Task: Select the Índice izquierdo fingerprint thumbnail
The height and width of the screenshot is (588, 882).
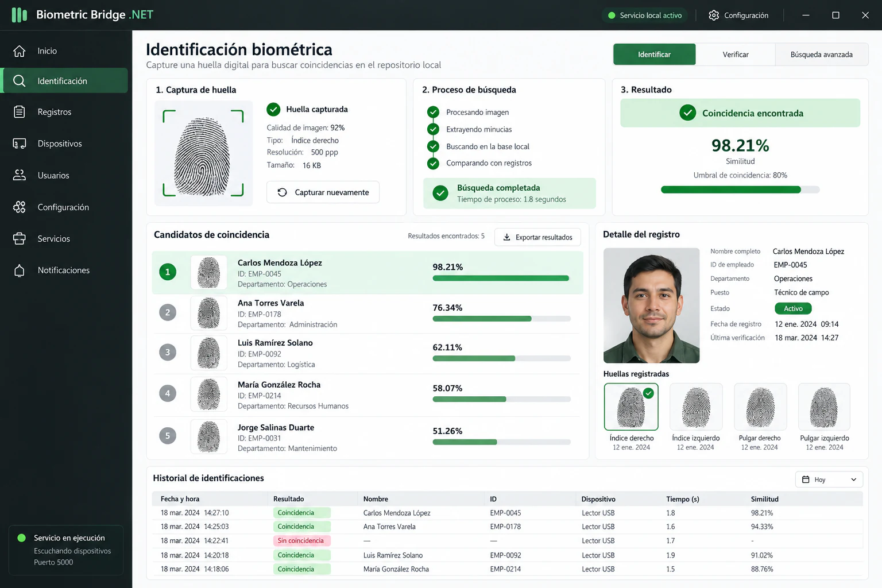Action: (696, 407)
